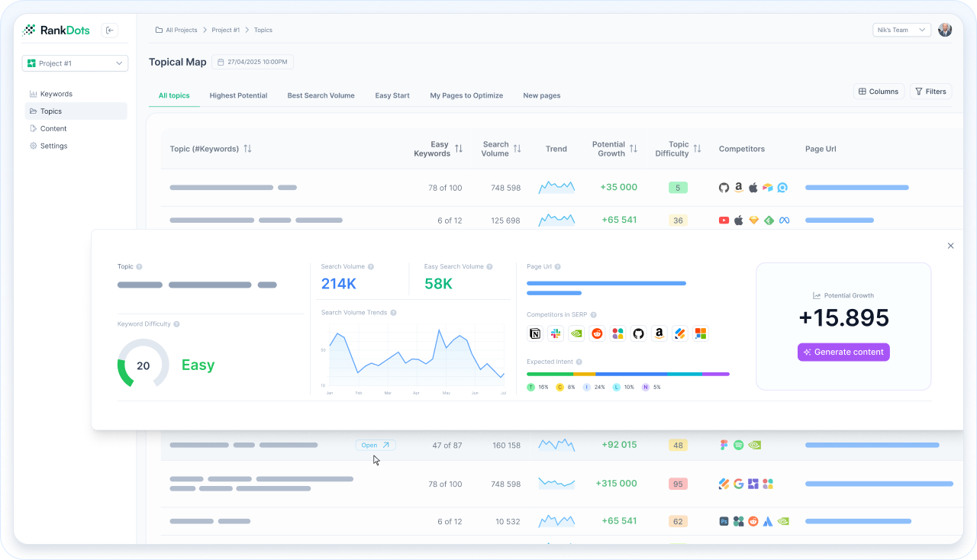Screen dimensions: 977x560
Task: Open Keywords in the sidebar
Action: (x=56, y=94)
